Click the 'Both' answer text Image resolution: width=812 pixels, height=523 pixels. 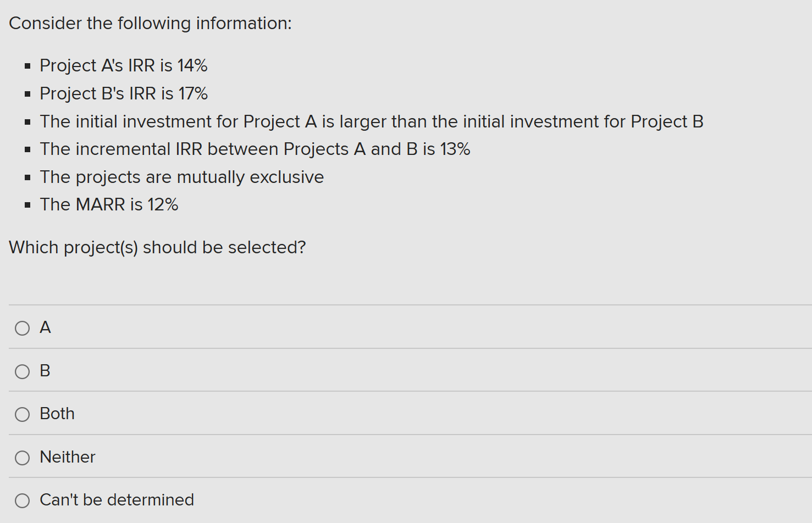coord(57,414)
